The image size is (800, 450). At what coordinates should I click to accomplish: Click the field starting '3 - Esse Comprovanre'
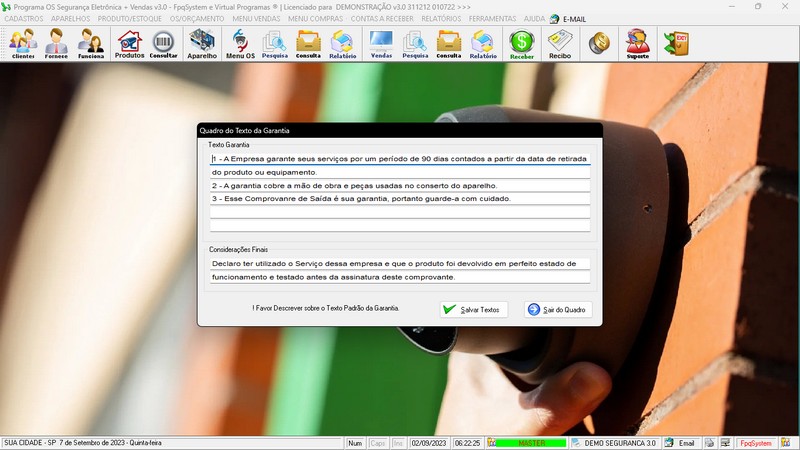coord(400,199)
